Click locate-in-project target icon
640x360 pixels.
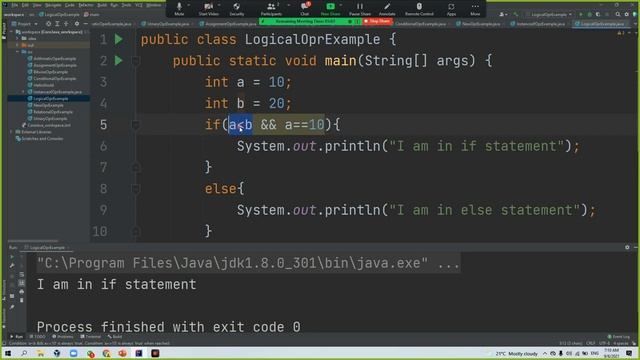(x=48, y=24)
